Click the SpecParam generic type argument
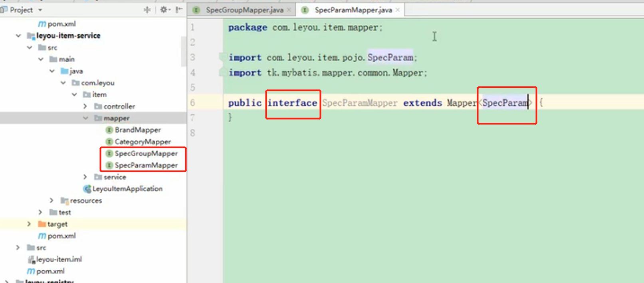The width and height of the screenshot is (644, 283). click(x=505, y=103)
